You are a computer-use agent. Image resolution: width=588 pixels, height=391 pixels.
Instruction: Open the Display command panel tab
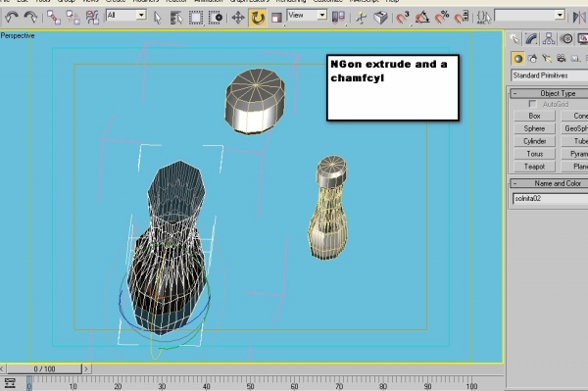click(x=582, y=38)
